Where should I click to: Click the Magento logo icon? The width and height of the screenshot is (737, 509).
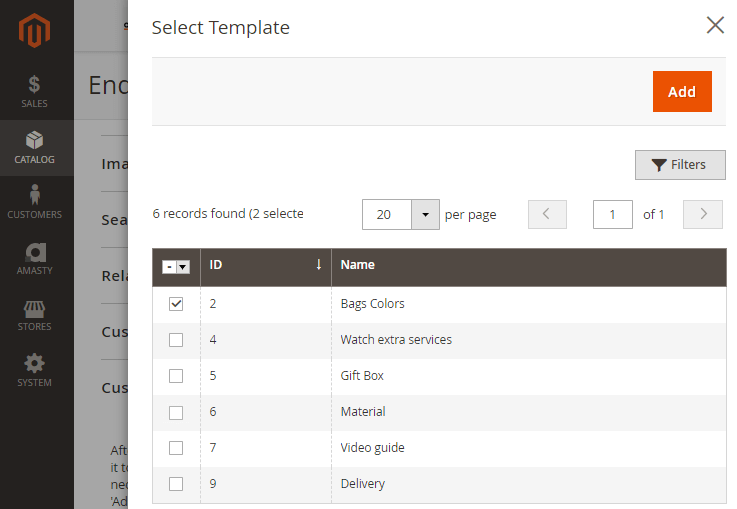coord(35,32)
